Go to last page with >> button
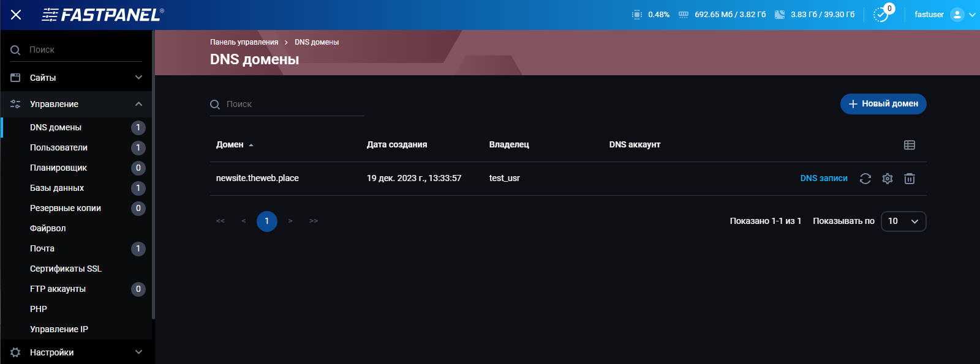The width and height of the screenshot is (980, 364). tap(314, 221)
